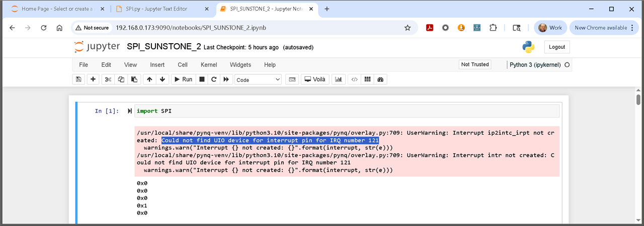Image resolution: width=644 pixels, height=226 pixels.
Task: Open the Widgets menu
Action: 240,65
